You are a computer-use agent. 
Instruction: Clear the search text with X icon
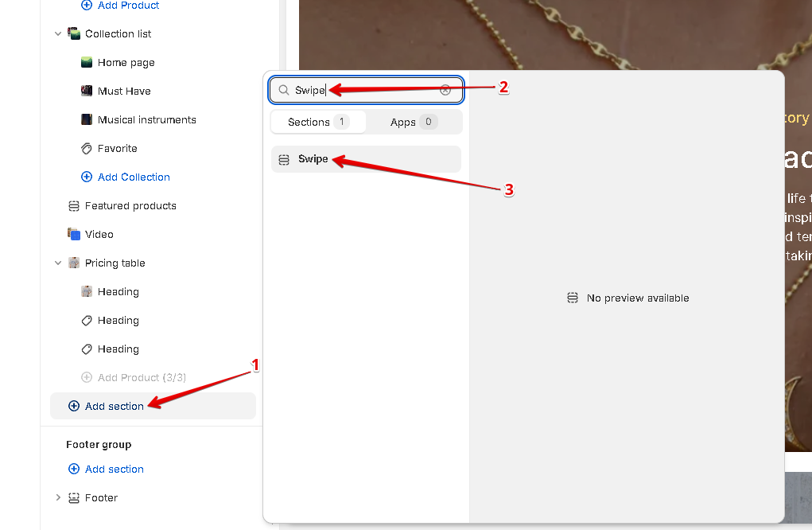click(x=445, y=90)
